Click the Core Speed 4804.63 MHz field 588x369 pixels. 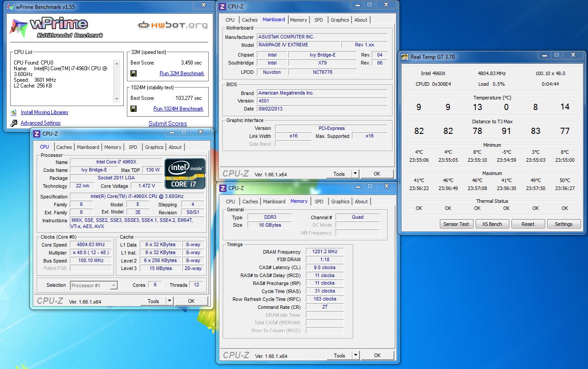(91, 245)
